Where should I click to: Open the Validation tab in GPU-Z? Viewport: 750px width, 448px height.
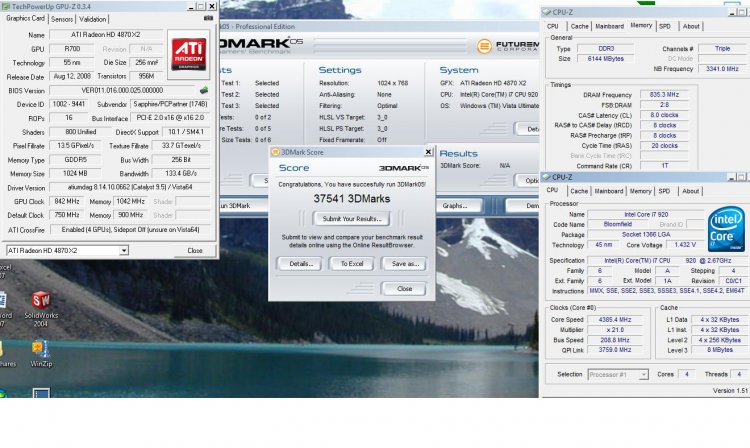coord(92,19)
